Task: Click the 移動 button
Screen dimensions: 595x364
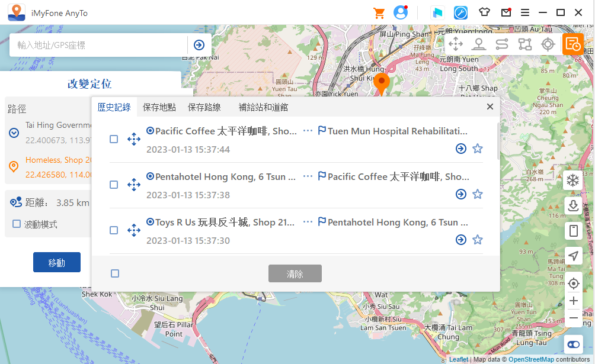Action: (56, 262)
